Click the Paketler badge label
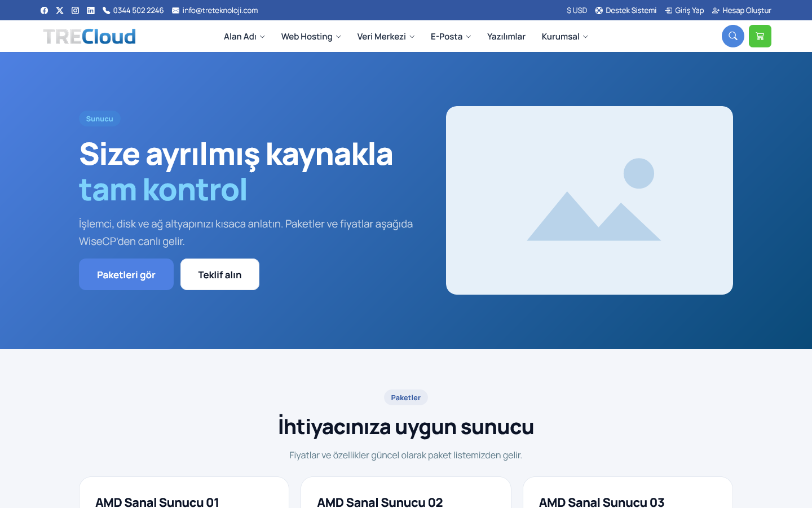Viewport: 812px width, 508px height. 406,397
